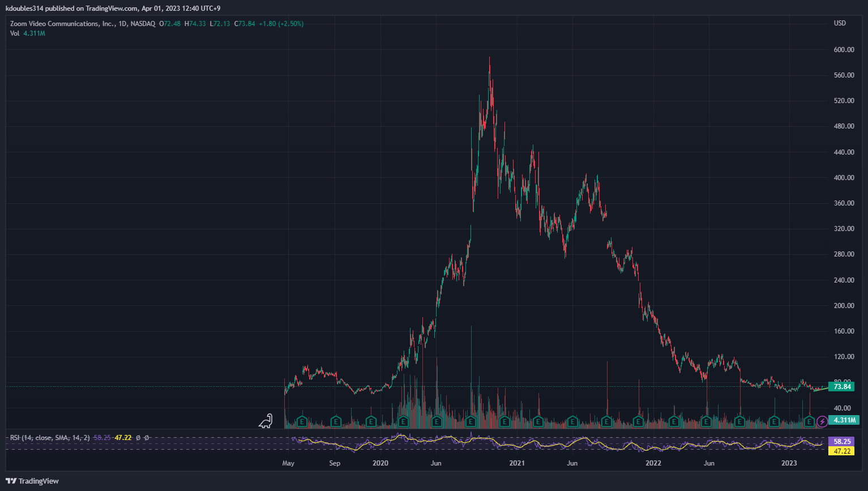Screen dimensions: 868x491
Task: Click the 2023 label on the time axis
Action: [789, 463]
